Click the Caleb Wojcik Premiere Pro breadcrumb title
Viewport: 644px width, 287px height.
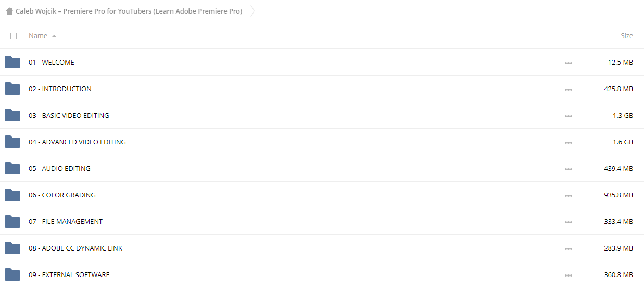pyautogui.click(x=129, y=11)
